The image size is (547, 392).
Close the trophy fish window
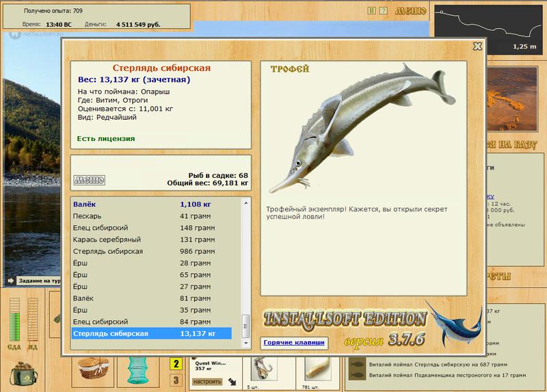click(x=477, y=46)
